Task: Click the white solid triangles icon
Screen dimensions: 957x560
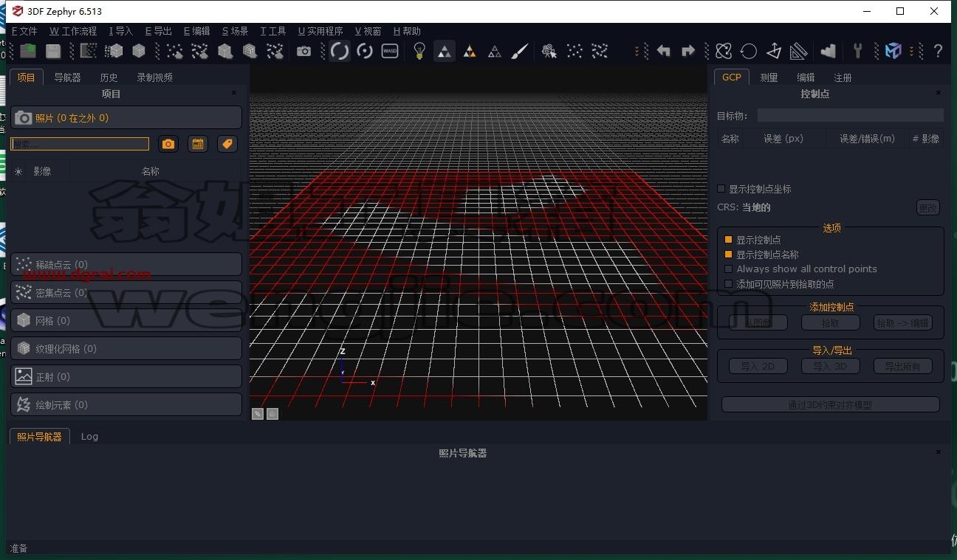Action: click(445, 51)
